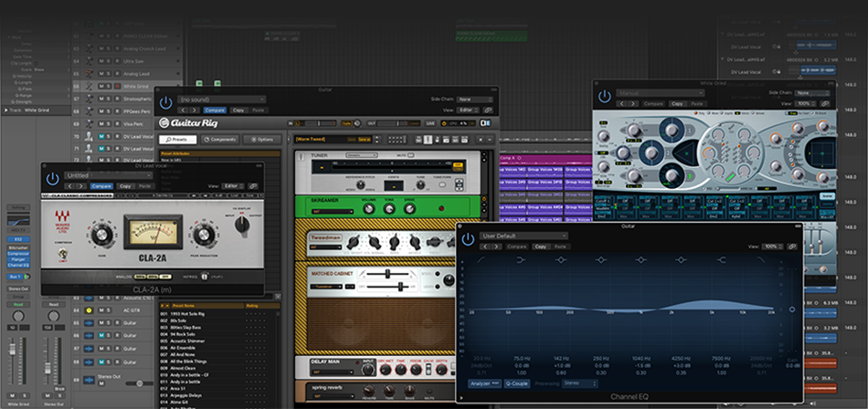Click CLA-2A Peak Reduction knob
The height and width of the screenshot is (409, 868).
click(203, 235)
